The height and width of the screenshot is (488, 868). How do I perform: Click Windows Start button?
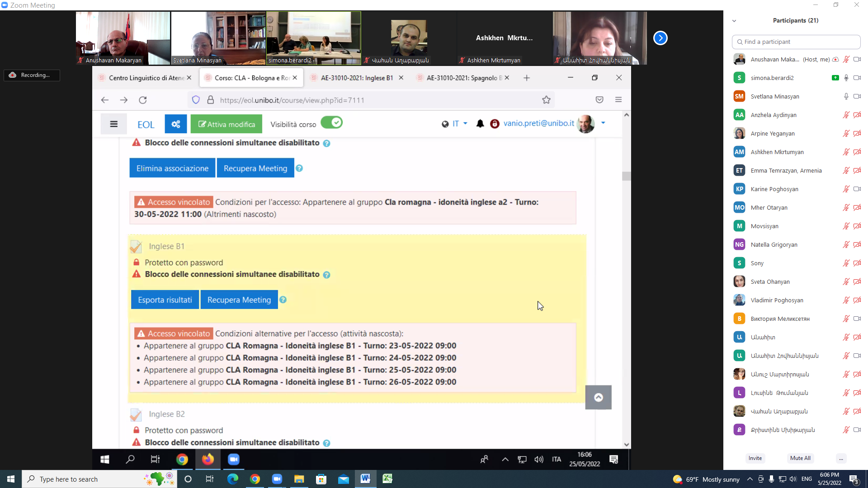11,479
